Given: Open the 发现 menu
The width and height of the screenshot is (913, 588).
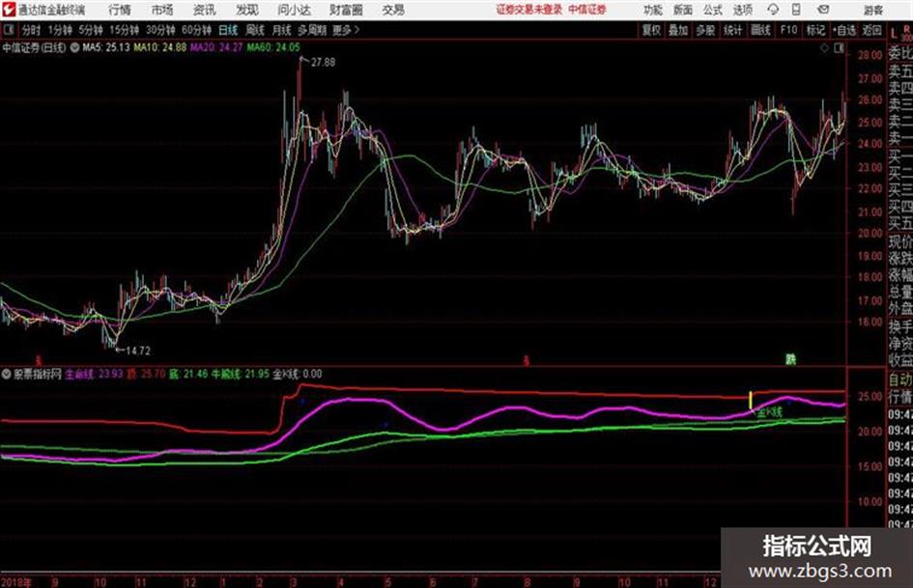Looking at the screenshot, I should 247,10.
